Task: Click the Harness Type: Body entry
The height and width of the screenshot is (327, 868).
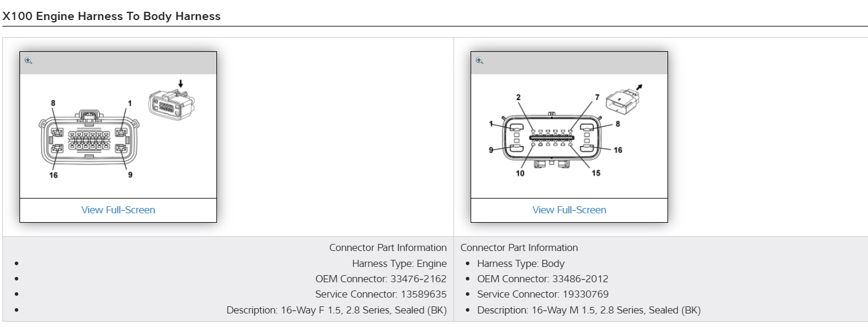Action: (x=521, y=263)
